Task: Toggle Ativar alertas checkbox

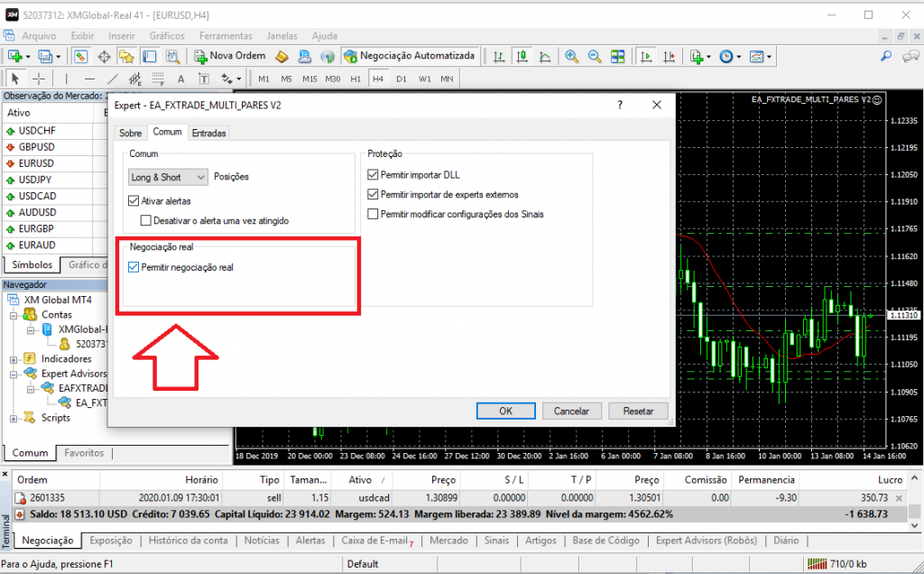Action: [134, 201]
